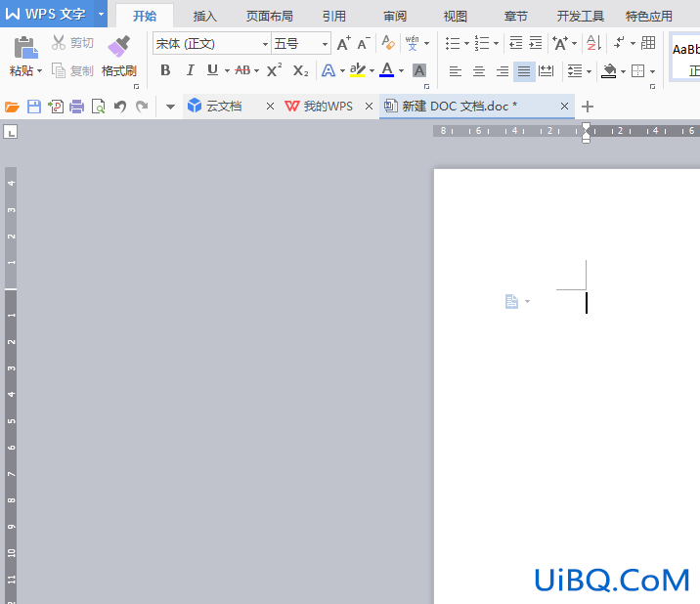This screenshot has width=700, height=604.
Task: Redo the last action
Action: 142,107
